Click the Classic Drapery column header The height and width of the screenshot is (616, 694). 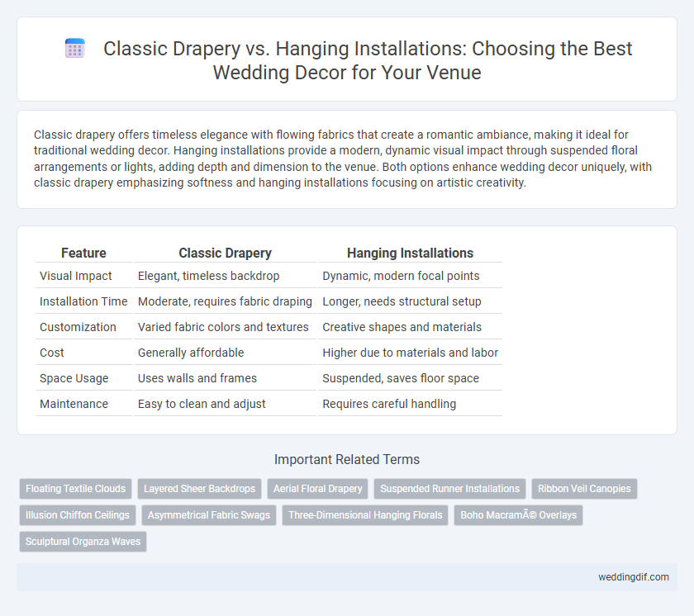(x=225, y=253)
